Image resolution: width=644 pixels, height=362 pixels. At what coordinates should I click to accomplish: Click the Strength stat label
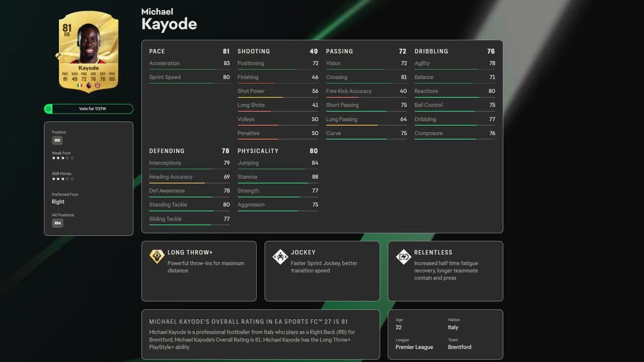pos(248,191)
